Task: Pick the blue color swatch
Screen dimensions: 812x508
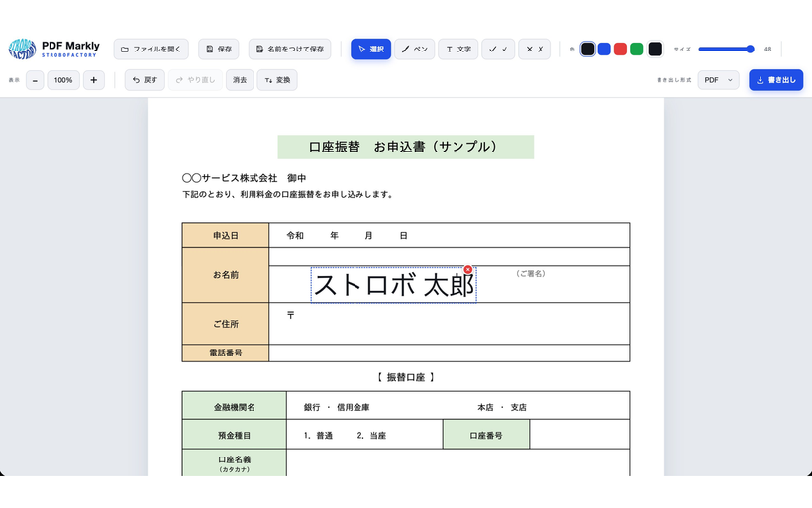Action: point(604,50)
